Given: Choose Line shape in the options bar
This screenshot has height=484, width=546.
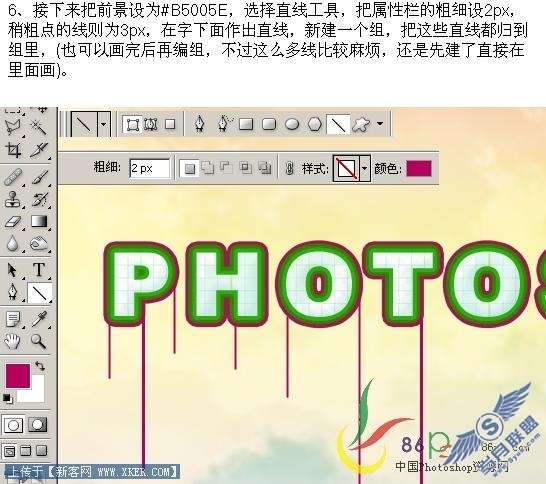Looking at the screenshot, I should click(x=338, y=124).
